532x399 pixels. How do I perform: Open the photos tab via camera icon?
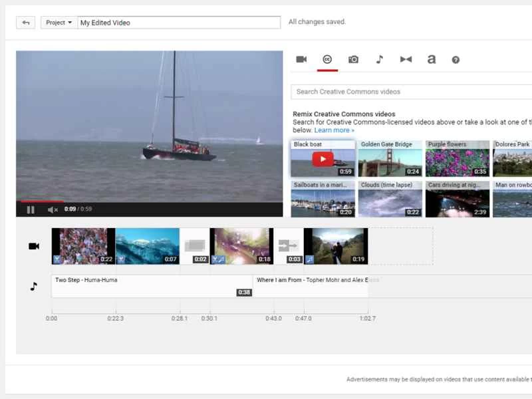353,59
